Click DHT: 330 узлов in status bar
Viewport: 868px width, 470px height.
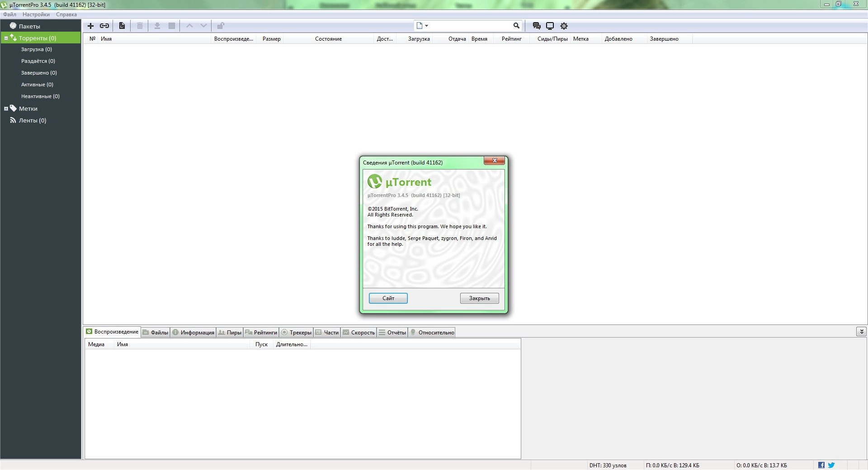click(608, 465)
